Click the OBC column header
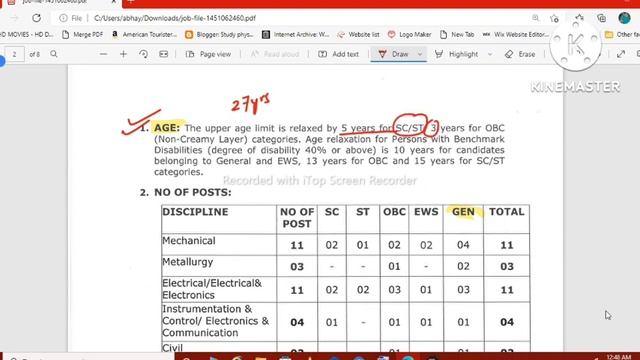Image resolution: width=640 pixels, height=360 pixels. point(394,212)
